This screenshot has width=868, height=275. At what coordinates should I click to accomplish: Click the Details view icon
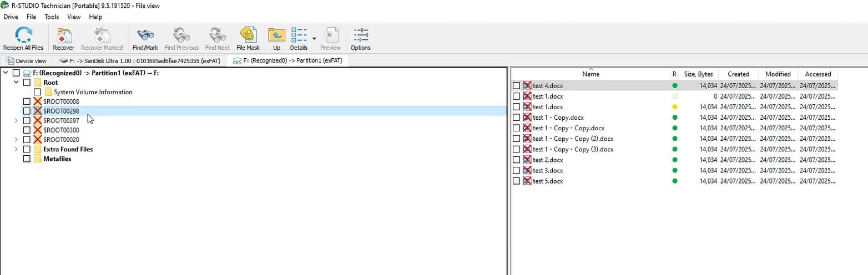click(x=299, y=36)
